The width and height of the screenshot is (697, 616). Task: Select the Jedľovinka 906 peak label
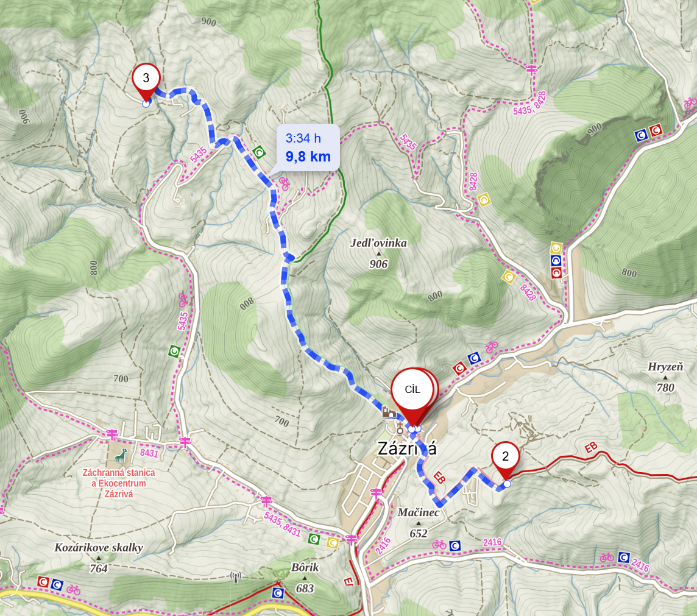pos(379,253)
